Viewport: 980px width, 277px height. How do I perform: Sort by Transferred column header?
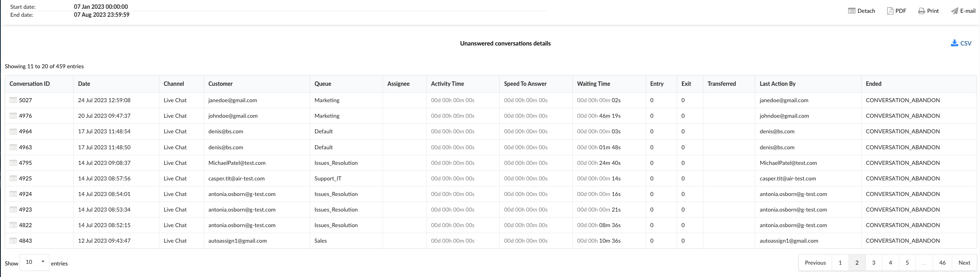tap(729, 84)
